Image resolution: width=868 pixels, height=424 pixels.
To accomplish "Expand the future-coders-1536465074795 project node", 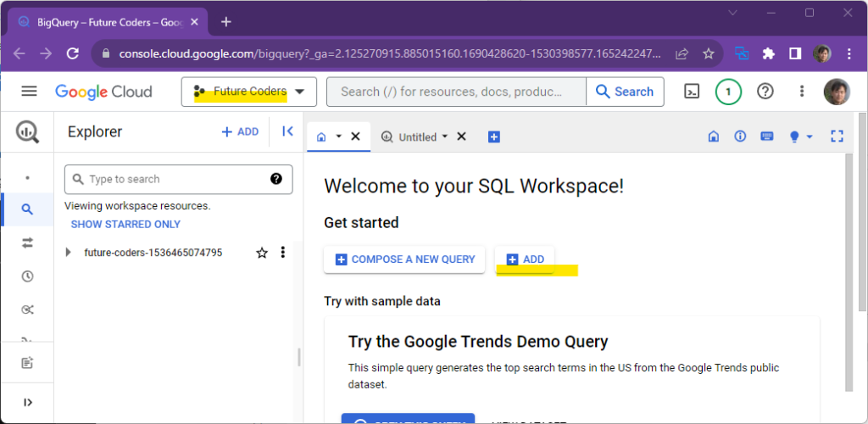I will (69, 253).
